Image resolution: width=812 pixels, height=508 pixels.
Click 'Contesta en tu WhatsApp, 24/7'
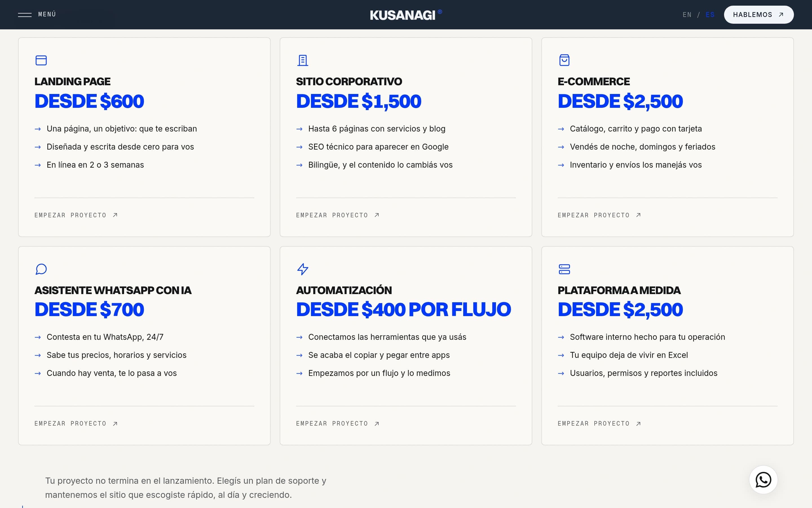click(x=105, y=337)
